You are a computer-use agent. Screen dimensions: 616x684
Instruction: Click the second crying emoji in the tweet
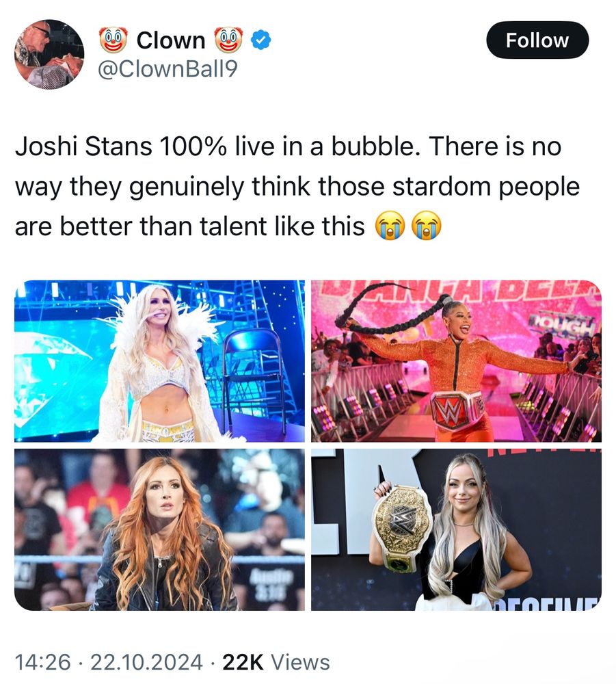pyautogui.click(x=427, y=226)
